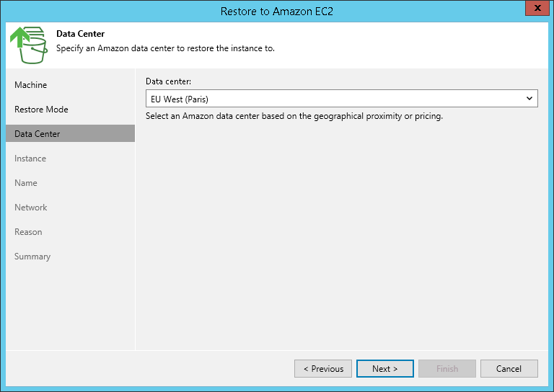
Task: Click the 'Select an Amazon data center' hint text
Action: pos(294,116)
